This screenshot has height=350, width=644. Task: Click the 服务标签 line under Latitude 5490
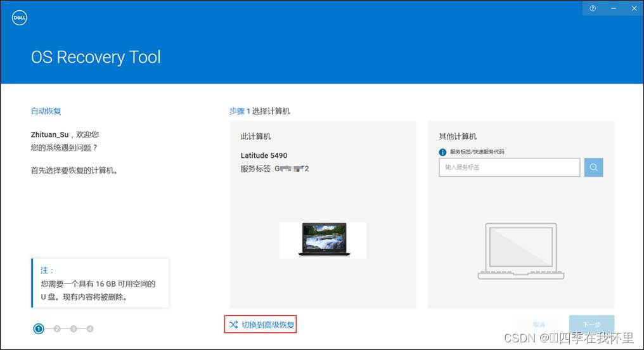click(x=274, y=169)
